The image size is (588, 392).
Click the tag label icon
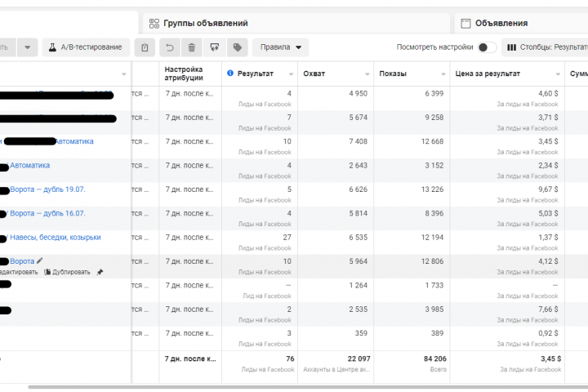tap(237, 47)
